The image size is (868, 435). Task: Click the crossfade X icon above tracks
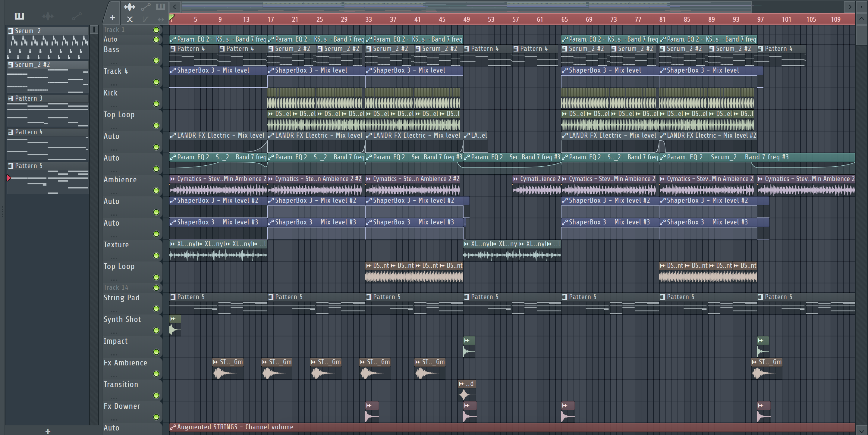tap(130, 19)
